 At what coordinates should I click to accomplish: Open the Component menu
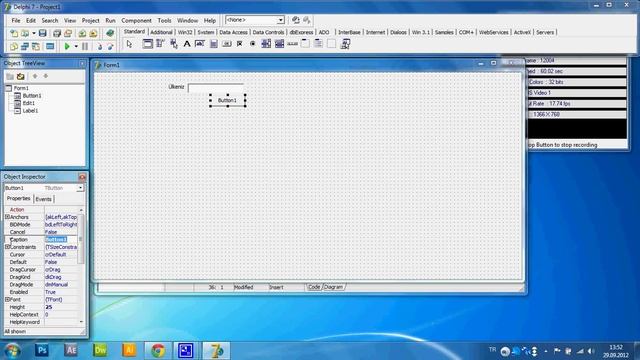[x=136, y=20]
